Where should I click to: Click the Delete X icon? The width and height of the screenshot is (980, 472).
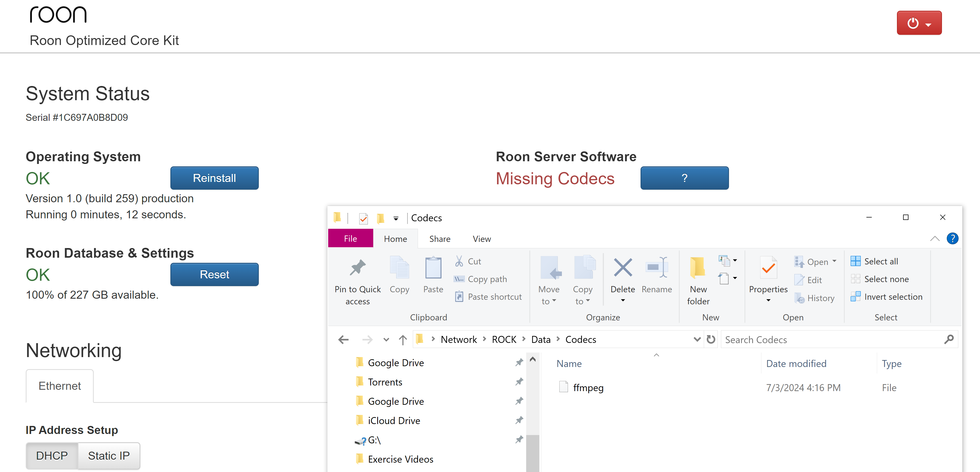pos(622,267)
